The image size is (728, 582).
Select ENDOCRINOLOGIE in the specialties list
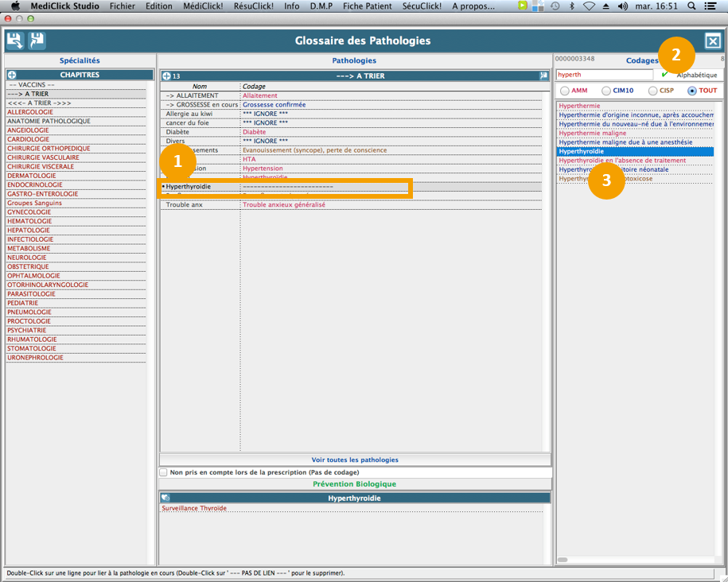(35, 184)
